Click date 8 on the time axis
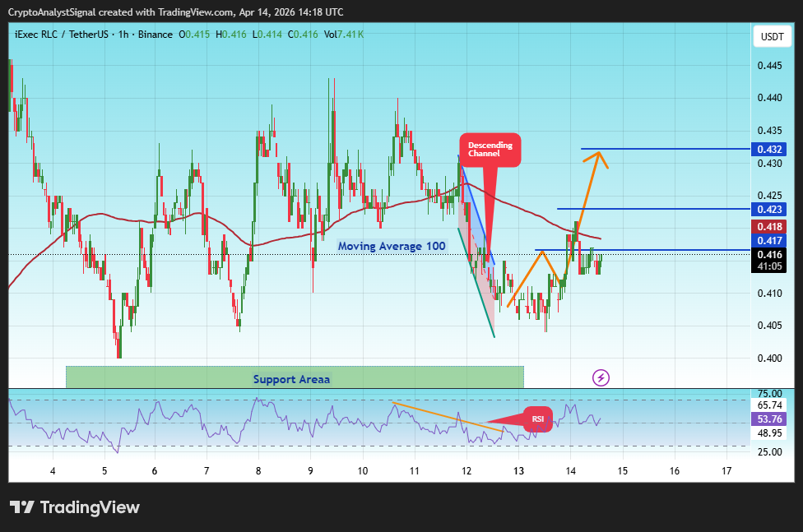This screenshot has width=803, height=532. point(258,471)
